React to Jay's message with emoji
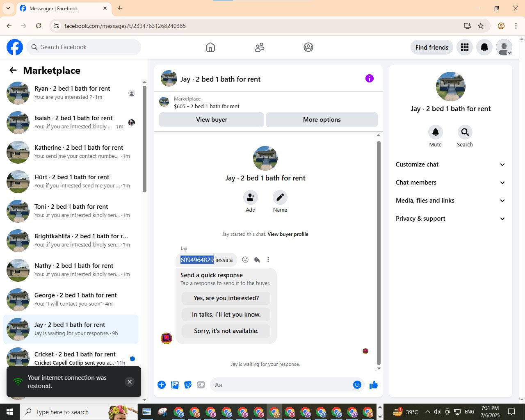Image resolution: width=525 pixels, height=420 pixels. (x=245, y=260)
